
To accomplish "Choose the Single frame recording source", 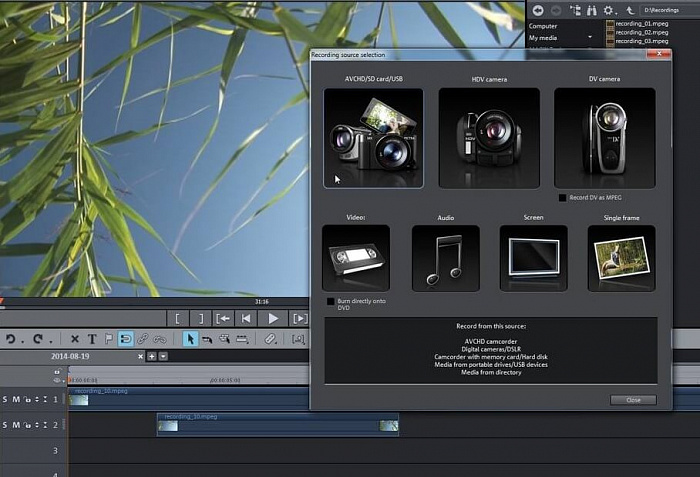I will click(x=621, y=258).
